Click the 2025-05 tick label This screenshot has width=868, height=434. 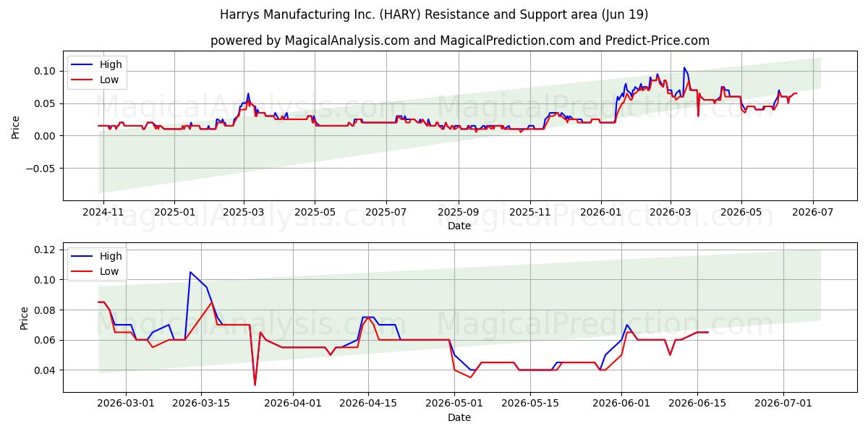click(x=315, y=212)
